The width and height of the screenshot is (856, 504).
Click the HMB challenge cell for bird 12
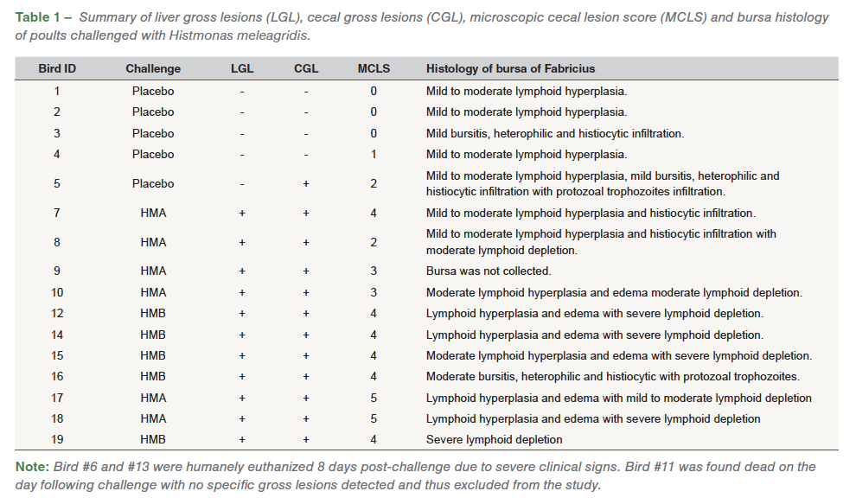point(153,314)
